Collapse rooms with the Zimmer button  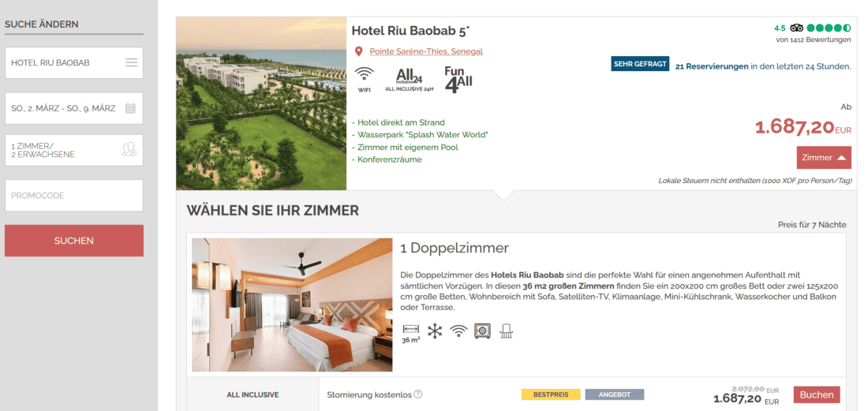coord(824,158)
